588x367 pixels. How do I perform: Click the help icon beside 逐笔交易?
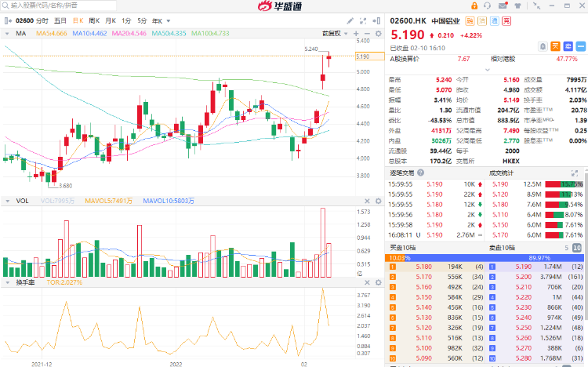[x=421, y=173]
